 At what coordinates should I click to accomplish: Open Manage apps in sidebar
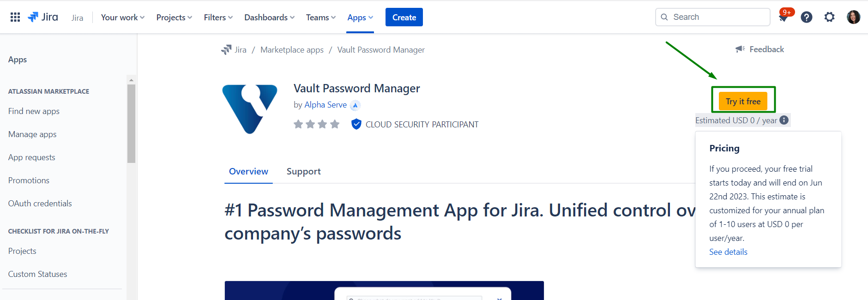32,134
